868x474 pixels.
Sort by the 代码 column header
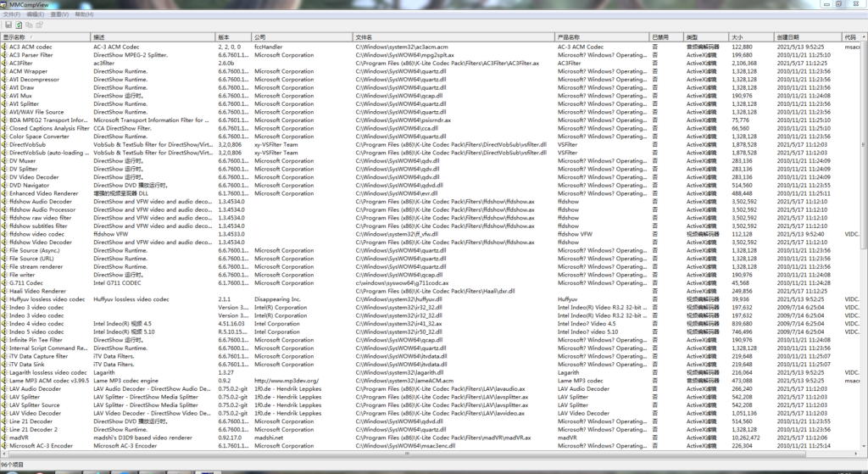click(x=851, y=37)
